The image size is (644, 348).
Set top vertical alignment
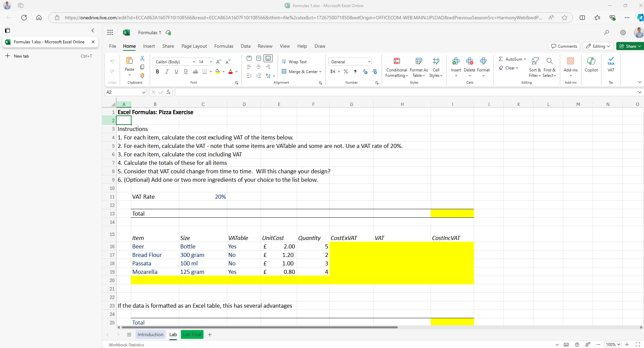click(249, 58)
